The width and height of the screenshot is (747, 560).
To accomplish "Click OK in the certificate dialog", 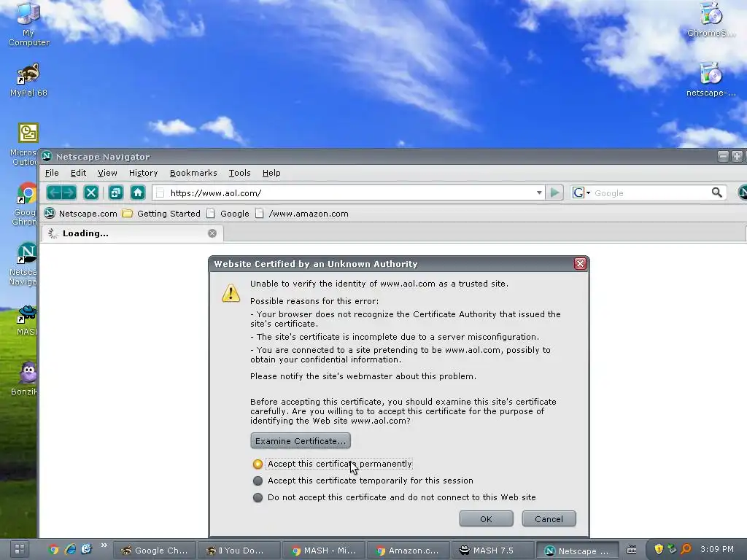I will point(486,519).
